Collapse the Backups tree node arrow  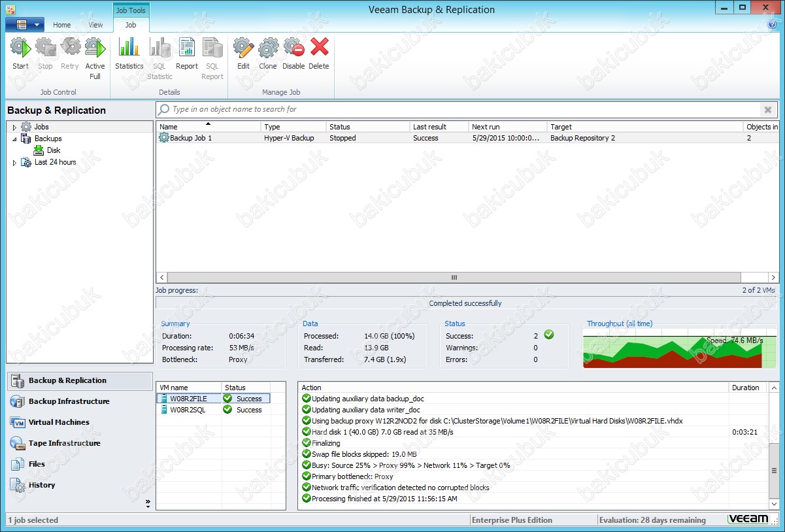pyautogui.click(x=14, y=139)
